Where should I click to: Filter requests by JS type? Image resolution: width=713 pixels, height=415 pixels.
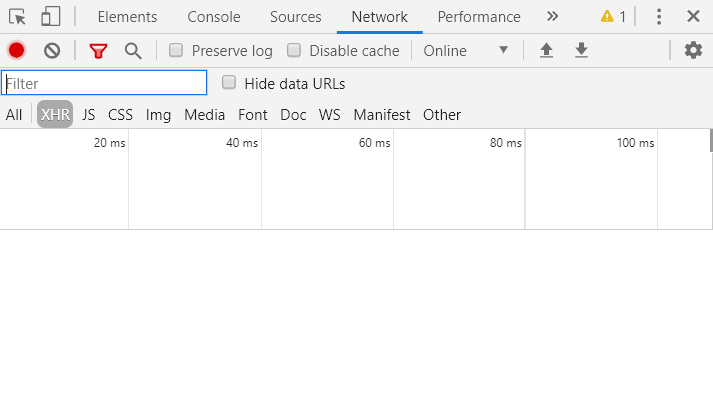(x=89, y=115)
